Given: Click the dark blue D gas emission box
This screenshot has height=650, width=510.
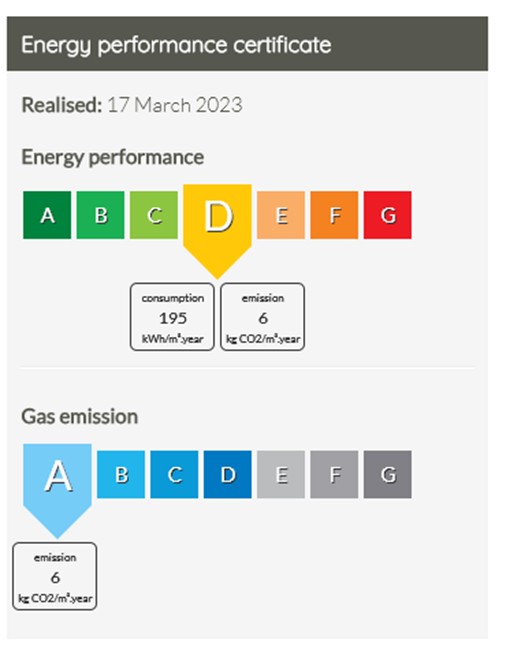Looking at the screenshot, I should pyautogui.click(x=228, y=474).
